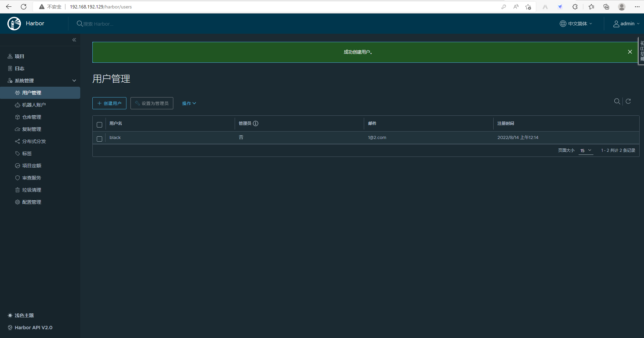Viewport: 644px width, 338px height.
Task: Go to 分布式分发 settings
Action: coord(34,141)
